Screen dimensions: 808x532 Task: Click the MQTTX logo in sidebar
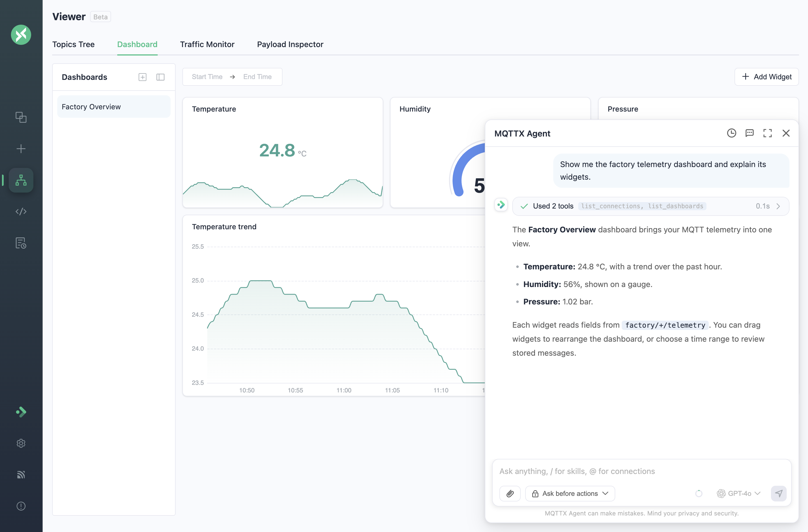[x=21, y=34]
